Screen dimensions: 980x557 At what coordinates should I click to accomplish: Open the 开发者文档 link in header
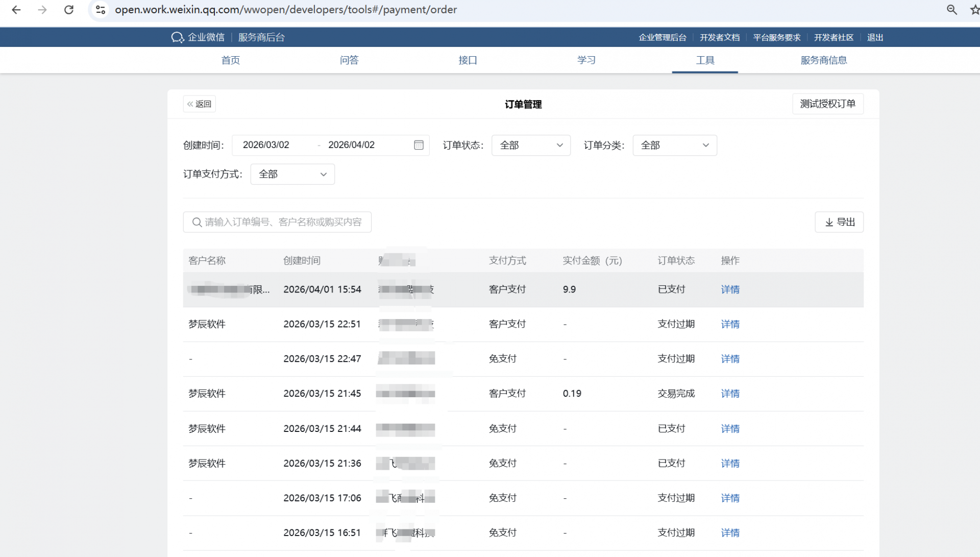[x=719, y=37]
